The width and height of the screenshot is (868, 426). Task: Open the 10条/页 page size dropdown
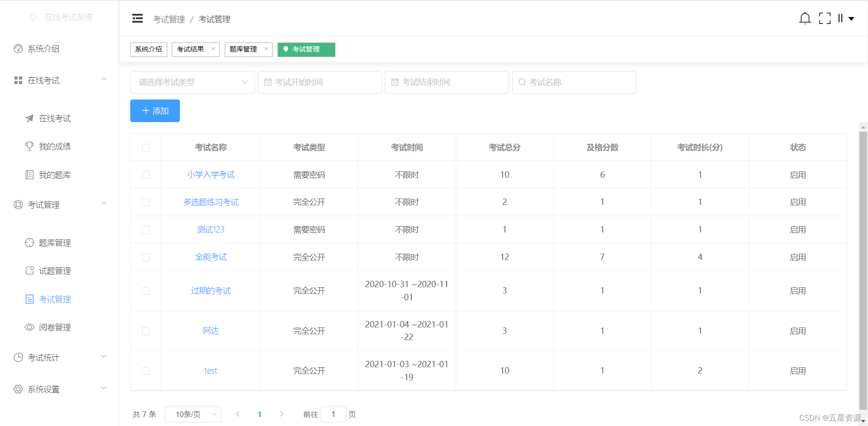[193, 414]
